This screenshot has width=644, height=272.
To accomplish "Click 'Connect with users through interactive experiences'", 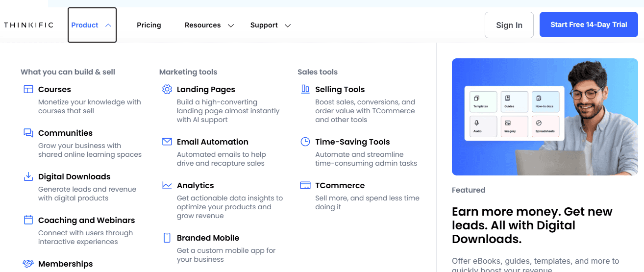I will click(x=86, y=237).
